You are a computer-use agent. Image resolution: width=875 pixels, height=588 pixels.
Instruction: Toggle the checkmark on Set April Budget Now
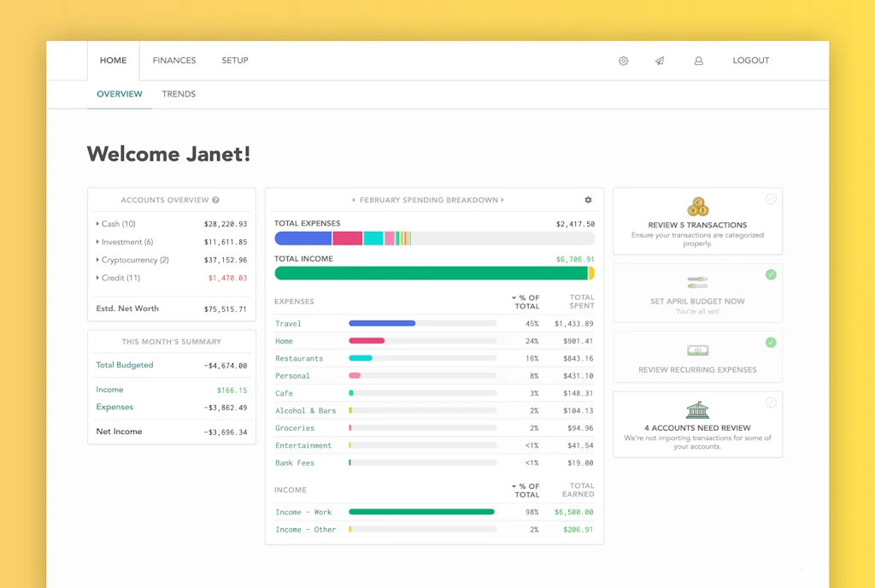(x=771, y=274)
